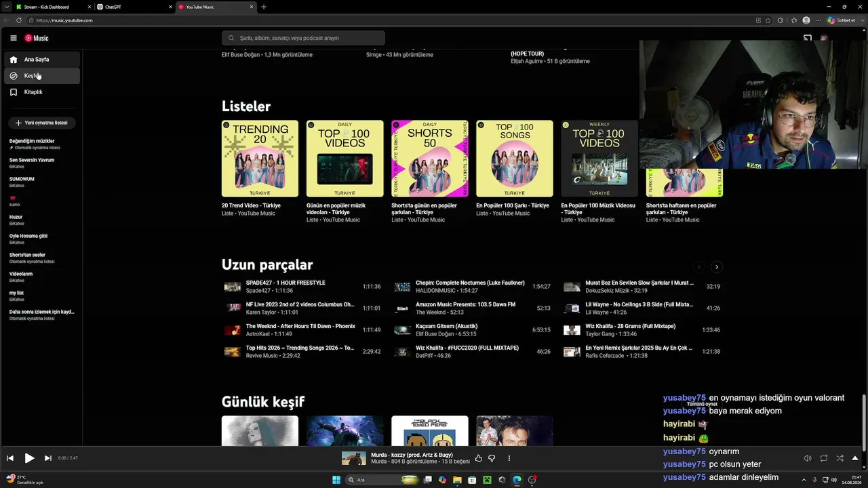Open the tab search dropdown
868x488 pixels.
pyautogui.click(x=6, y=7)
